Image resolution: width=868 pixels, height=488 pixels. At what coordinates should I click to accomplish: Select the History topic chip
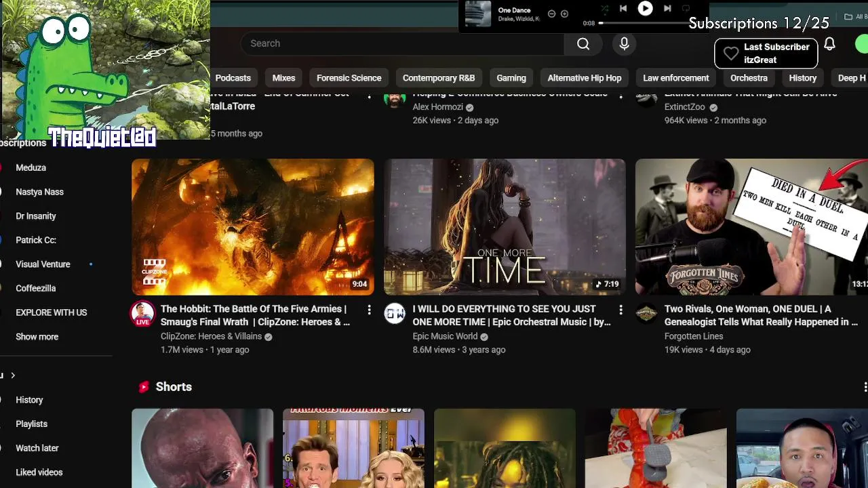803,78
